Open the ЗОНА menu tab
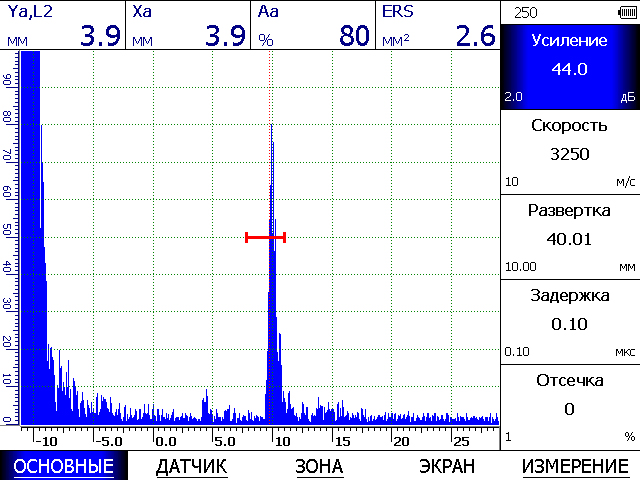640x480 pixels. point(319,466)
